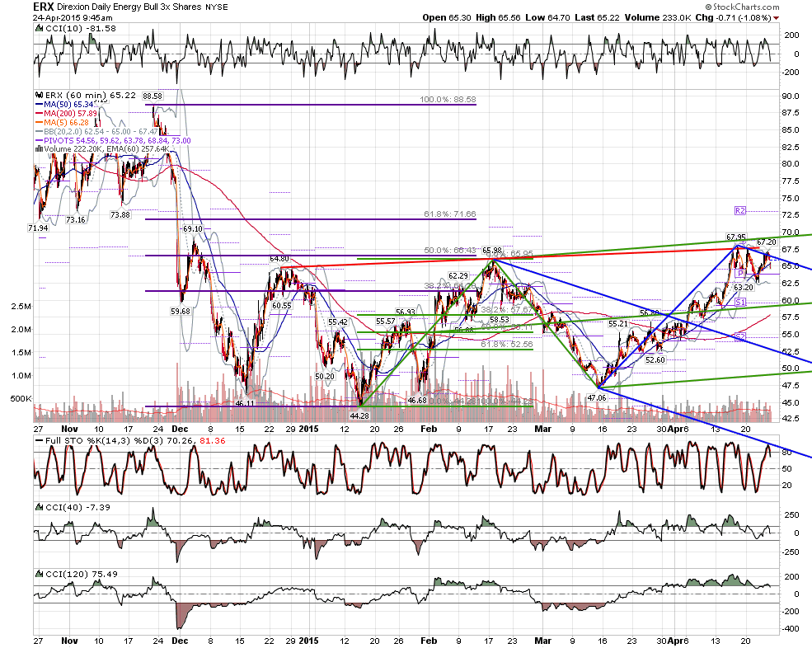The height and width of the screenshot is (648, 812).
Task: Click the High 65.56 value
Action: [498, 17]
